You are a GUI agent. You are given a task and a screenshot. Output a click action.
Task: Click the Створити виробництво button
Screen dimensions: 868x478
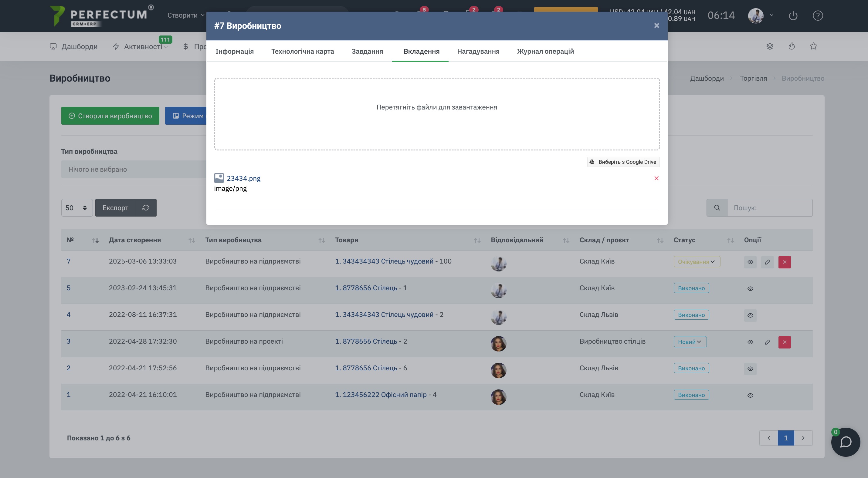tap(110, 116)
